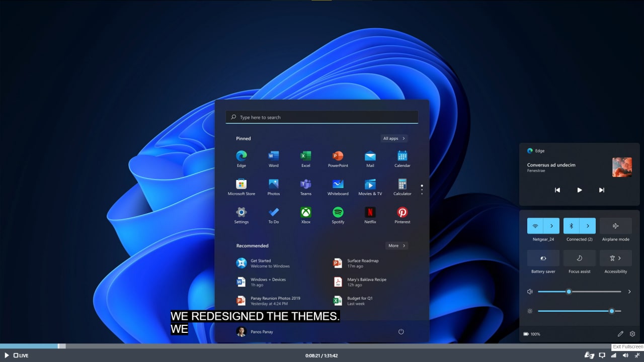The image size is (644, 362).
Task: Expand volume output device chevron
Action: (x=629, y=292)
